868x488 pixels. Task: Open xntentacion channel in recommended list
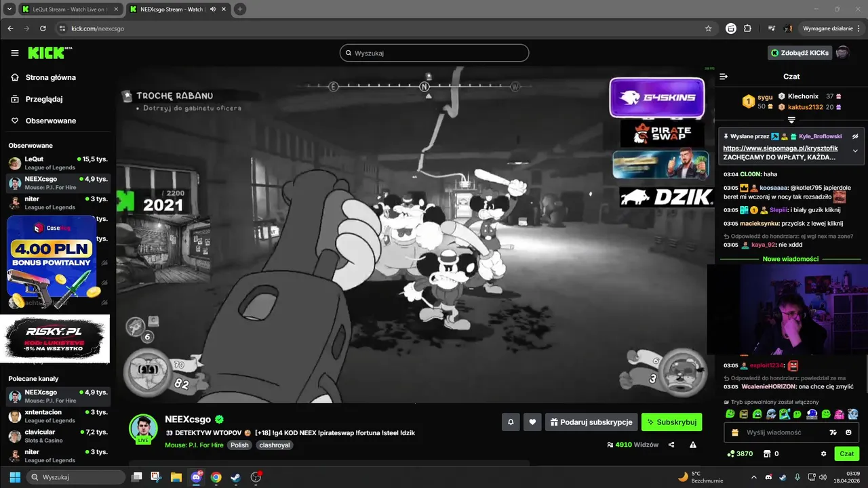(58, 416)
